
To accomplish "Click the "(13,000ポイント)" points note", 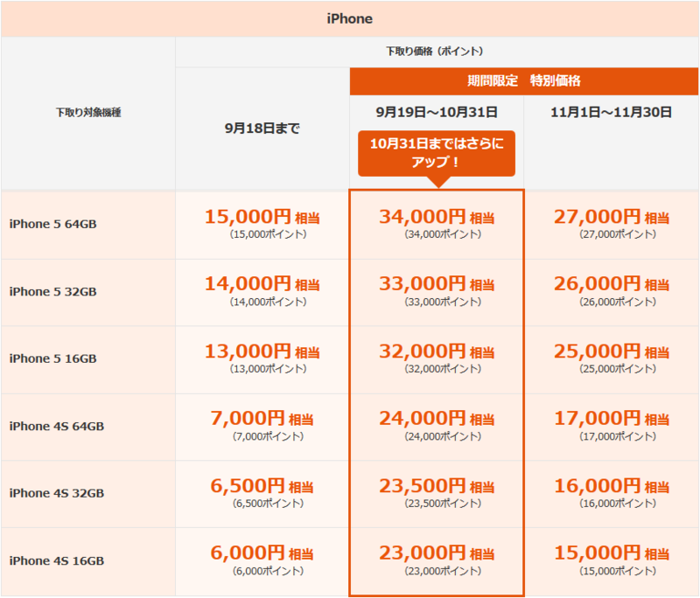I will (x=269, y=369).
